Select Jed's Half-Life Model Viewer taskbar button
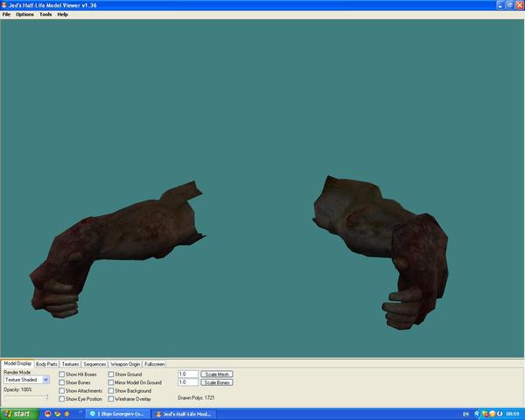The image size is (525, 420). coord(184,414)
